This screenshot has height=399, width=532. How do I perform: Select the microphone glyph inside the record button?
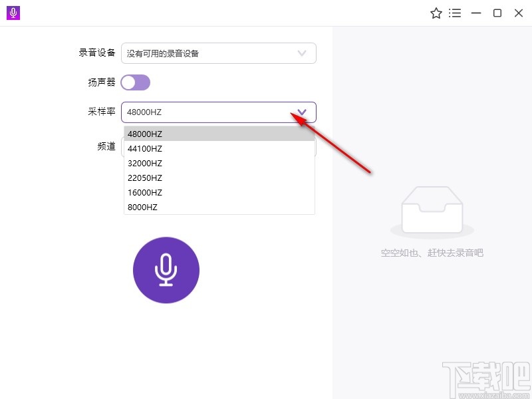click(x=166, y=269)
